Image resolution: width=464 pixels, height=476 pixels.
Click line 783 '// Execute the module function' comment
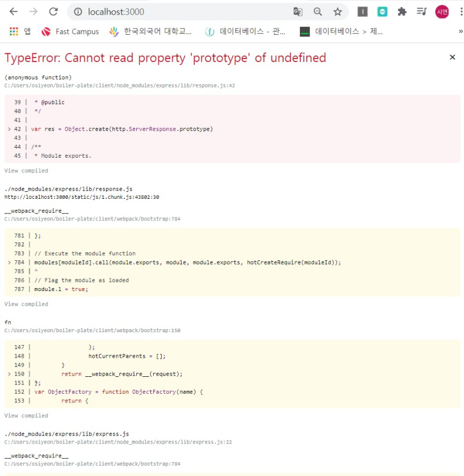[85, 253]
